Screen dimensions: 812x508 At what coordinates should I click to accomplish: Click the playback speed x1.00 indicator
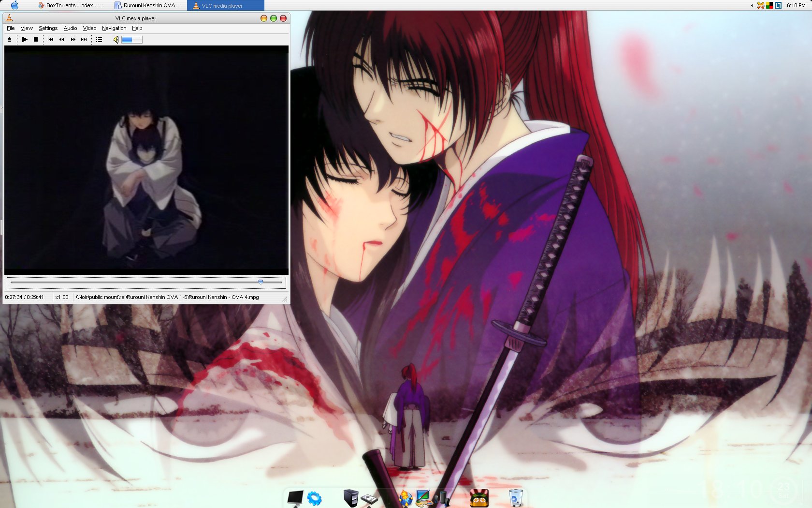coord(62,297)
